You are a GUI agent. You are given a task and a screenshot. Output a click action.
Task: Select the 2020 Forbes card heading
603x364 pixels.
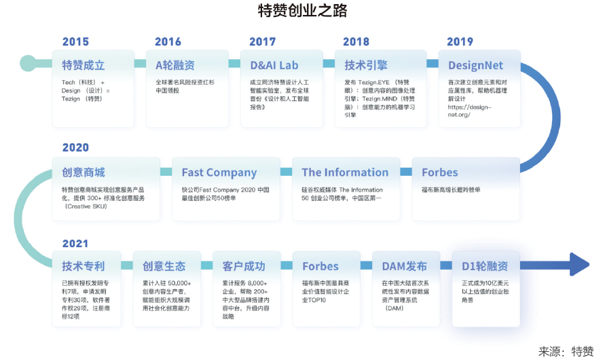pos(439,172)
